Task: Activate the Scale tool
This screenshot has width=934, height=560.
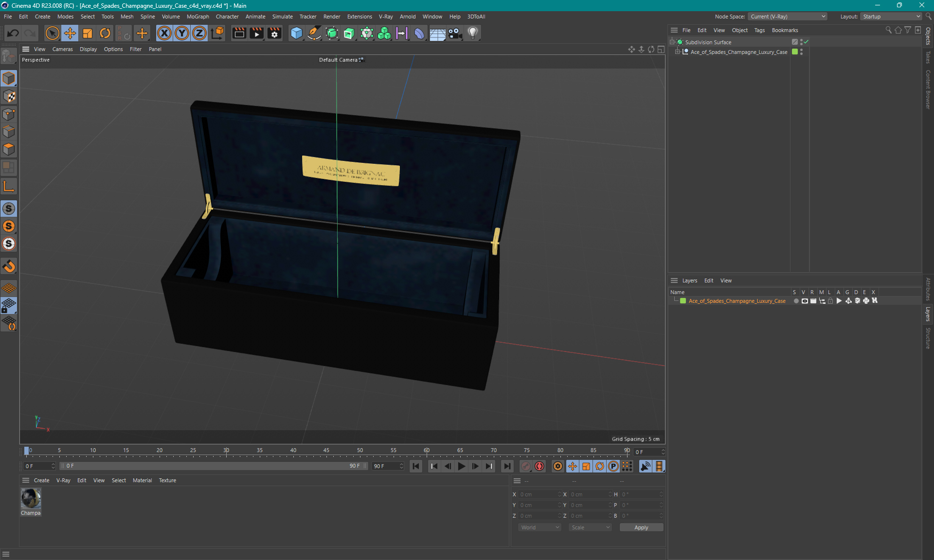Action: pyautogui.click(x=88, y=33)
